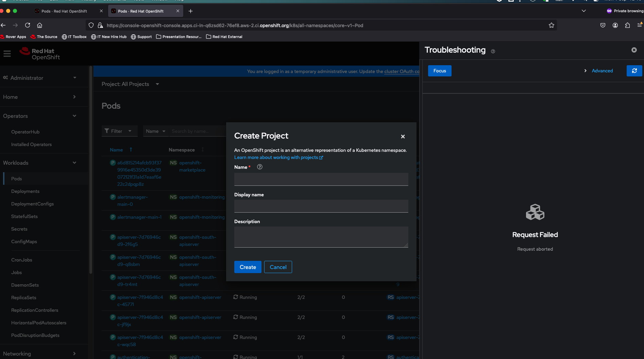Open the browser extensions icon
This screenshot has height=359, width=644.
[x=627, y=25]
